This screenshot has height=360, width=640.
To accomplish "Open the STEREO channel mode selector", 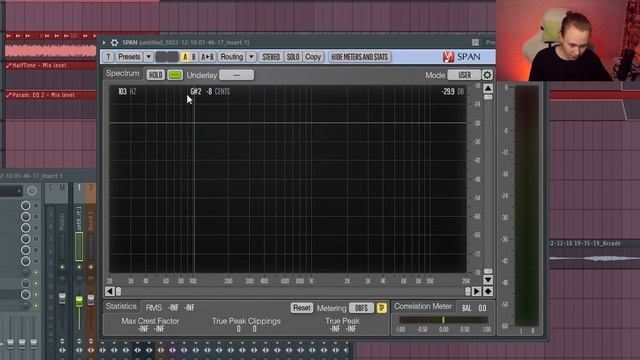I will [x=271, y=57].
